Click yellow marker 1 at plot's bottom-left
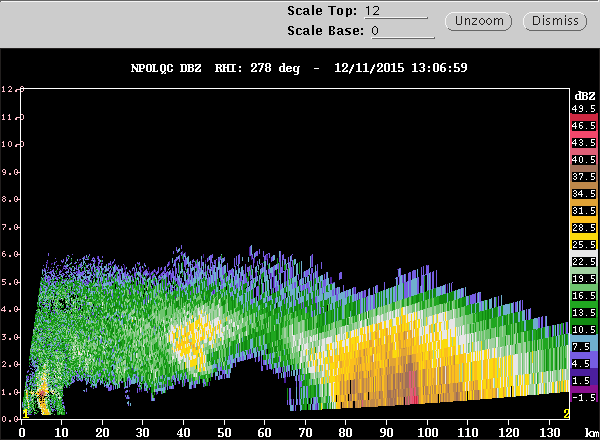Viewport: 600px width, 440px height. pos(25,413)
